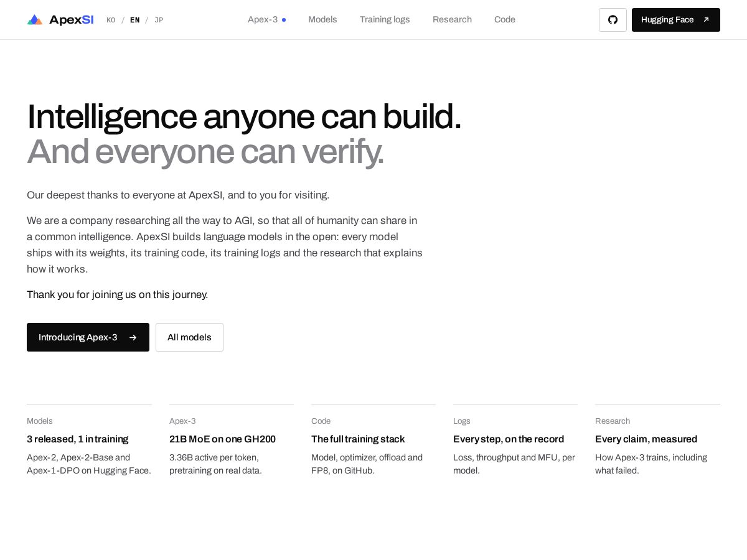
Task: Click "Intelligence anyone can build." headline
Action: pyautogui.click(x=244, y=117)
